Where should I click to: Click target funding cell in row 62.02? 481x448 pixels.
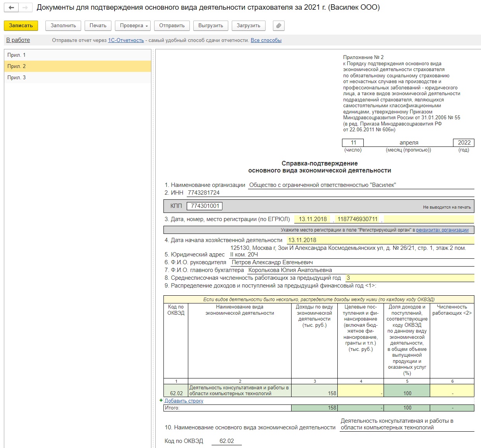point(361,390)
